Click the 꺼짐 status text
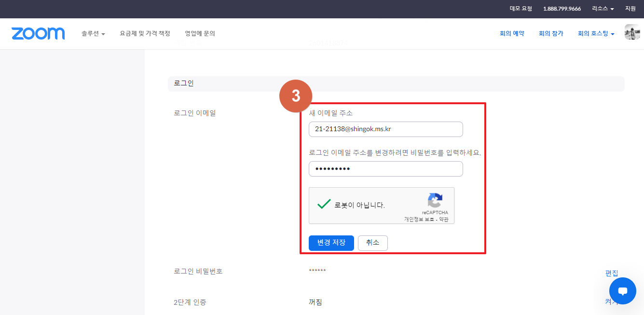This screenshot has height=315, width=644. tap(315, 302)
